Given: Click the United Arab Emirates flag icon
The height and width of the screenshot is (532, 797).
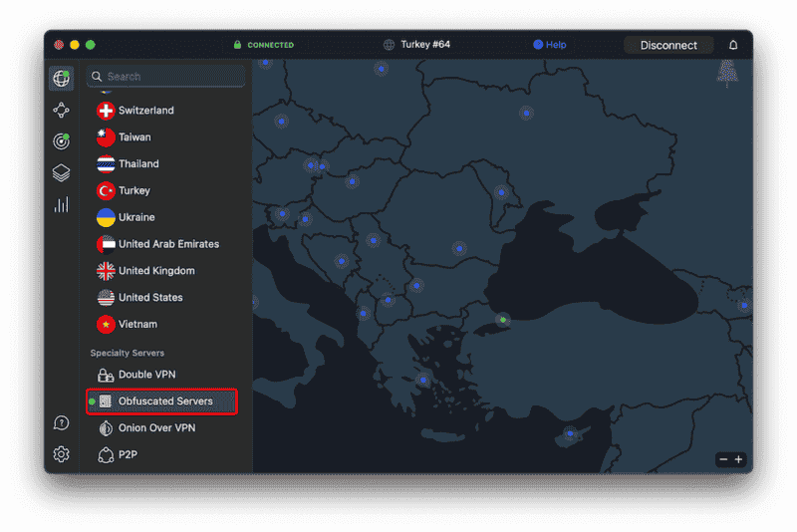Looking at the screenshot, I should coord(106,244).
